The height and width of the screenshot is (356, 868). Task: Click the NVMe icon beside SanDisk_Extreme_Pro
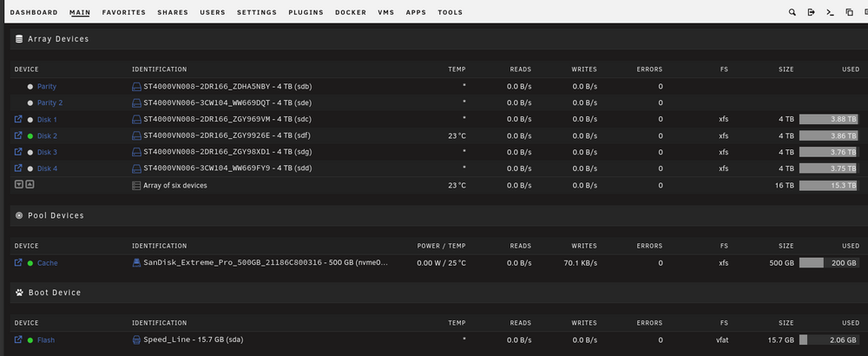136,263
